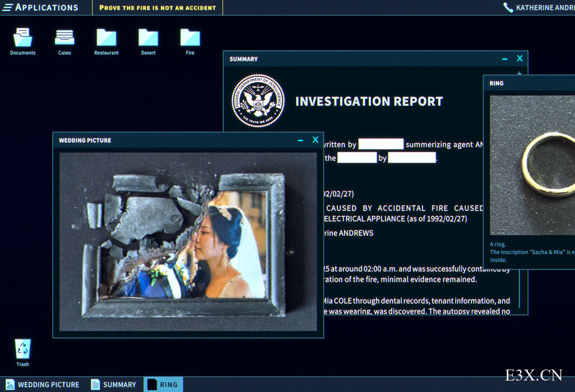Click the Ring window title bar
The height and width of the screenshot is (392, 575).
coord(529,83)
